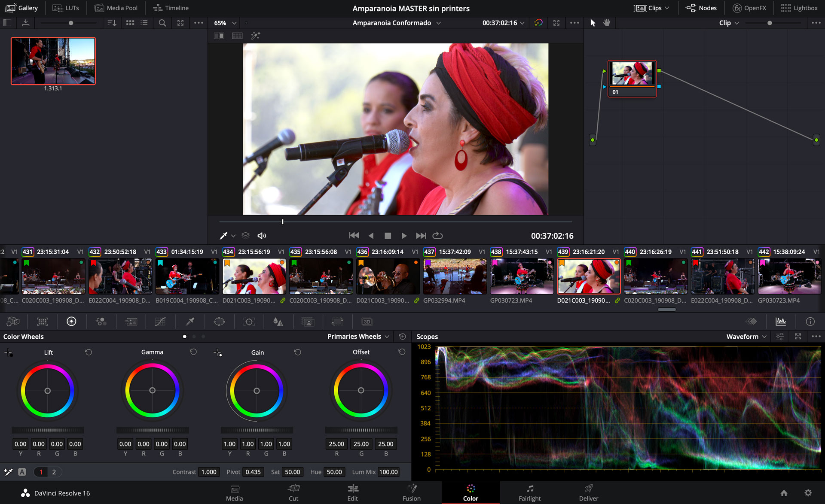Open the Tracker palette
This screenshot has width=825, height=504.
[x=249, y=322]
